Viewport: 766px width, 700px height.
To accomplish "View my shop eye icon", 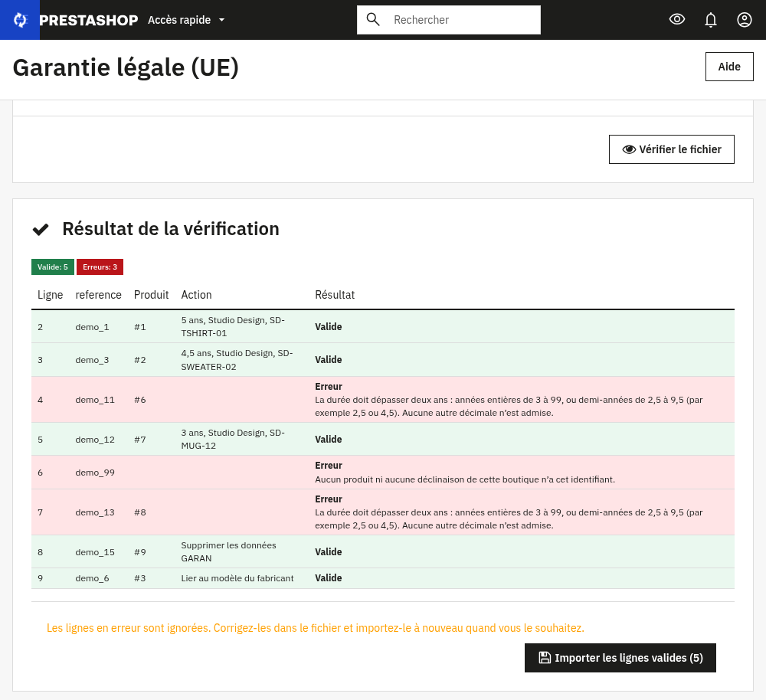I will (676, 20).
